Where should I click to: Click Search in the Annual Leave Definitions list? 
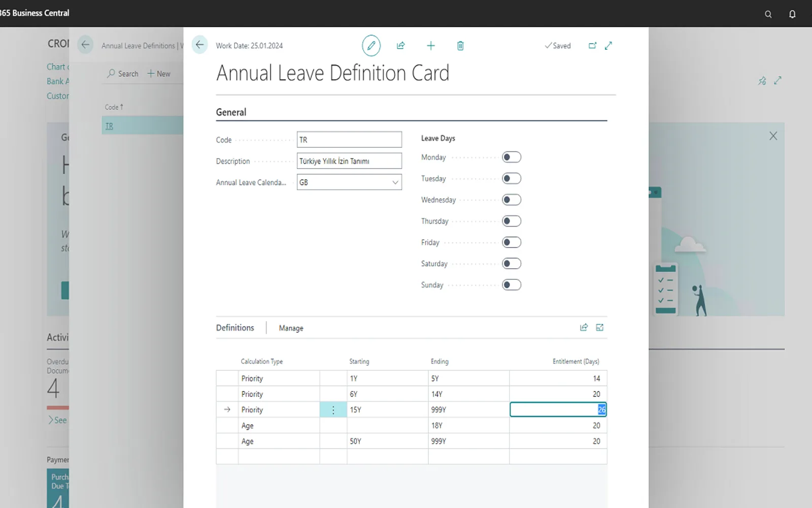pyautogui.click(x=122, y=74)
